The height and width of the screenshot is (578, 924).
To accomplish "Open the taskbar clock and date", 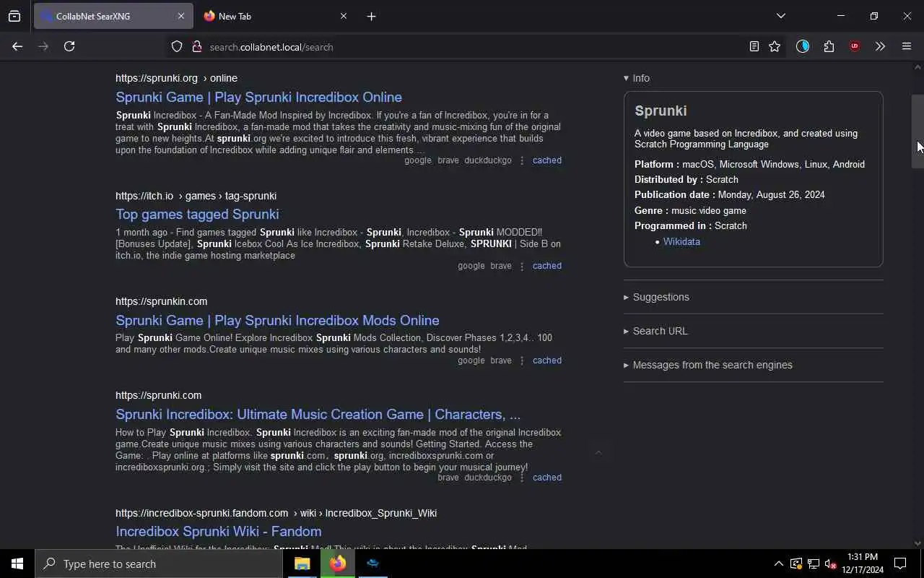I will point(863,564).
